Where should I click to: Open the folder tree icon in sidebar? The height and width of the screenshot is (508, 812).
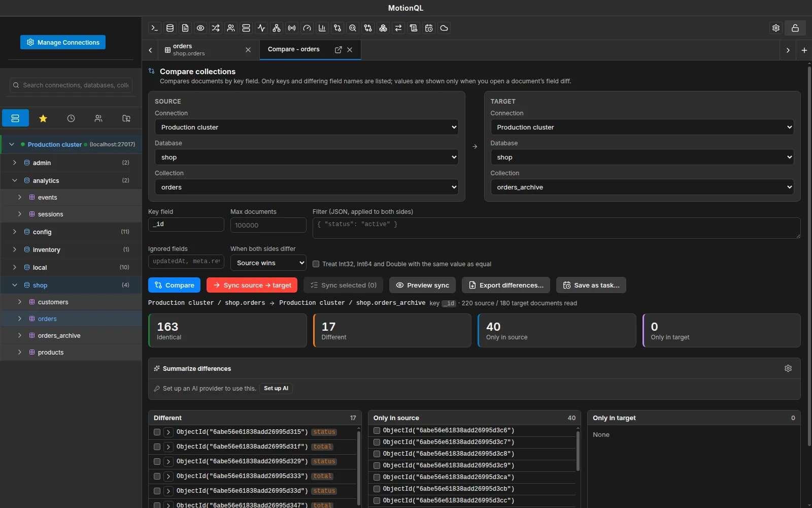pyautogui.click(x=126, y=118)
